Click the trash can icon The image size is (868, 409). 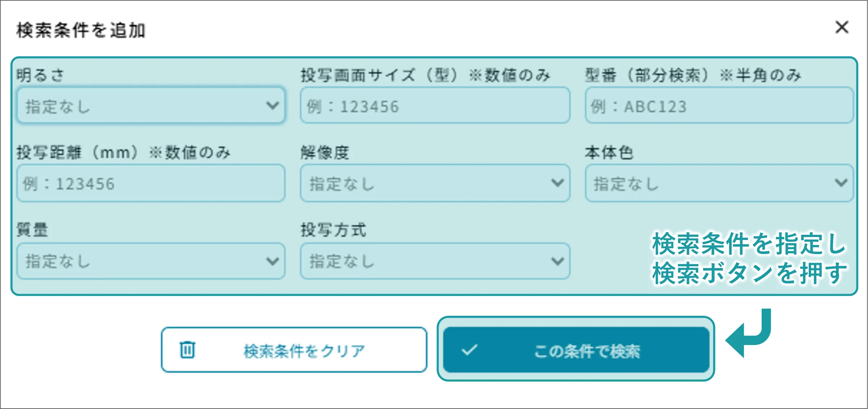click(187, 349)
